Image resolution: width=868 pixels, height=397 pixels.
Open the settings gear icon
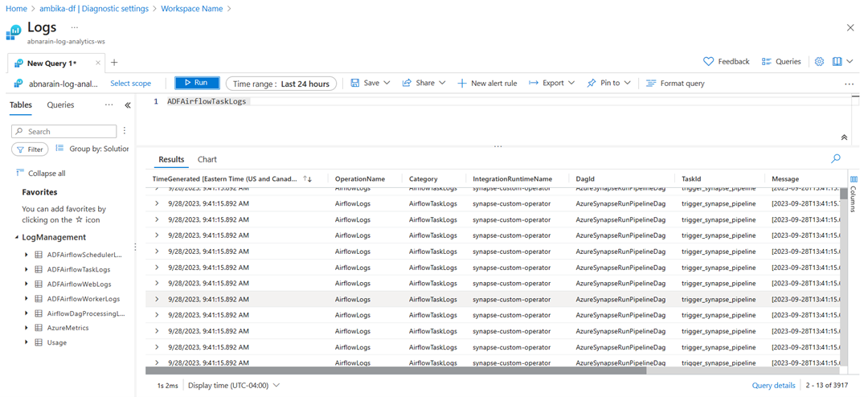pyautogui.click(x=819, y=61)
